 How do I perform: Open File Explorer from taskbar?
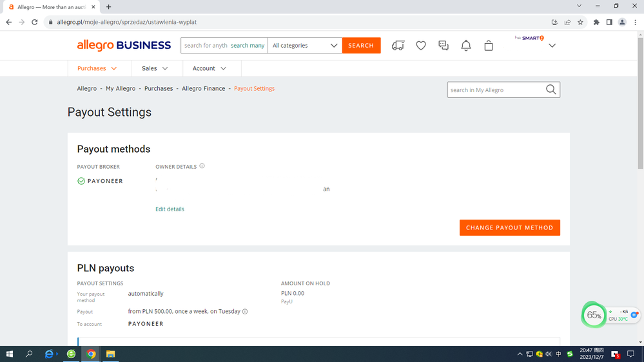(x=110, y=354)
